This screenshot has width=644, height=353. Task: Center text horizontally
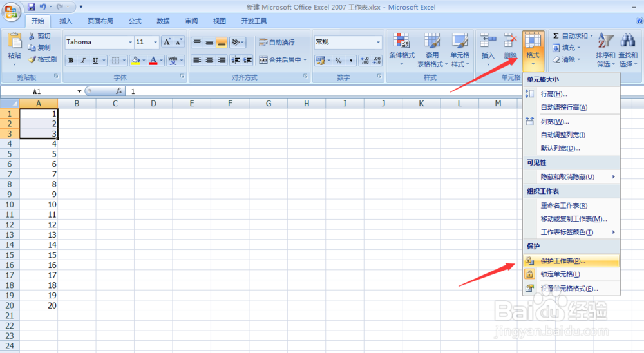click(209, 60)
